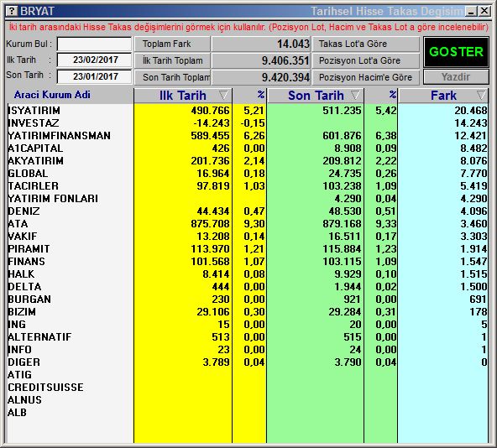Click the percent header after Son Tarih

[393, 95]
